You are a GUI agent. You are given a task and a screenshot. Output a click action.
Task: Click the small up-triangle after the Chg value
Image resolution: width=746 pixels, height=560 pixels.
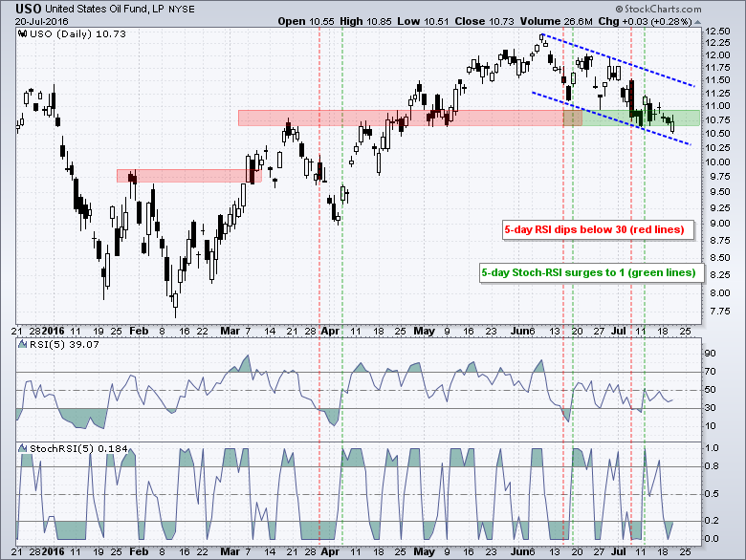(x=697, y=22)
